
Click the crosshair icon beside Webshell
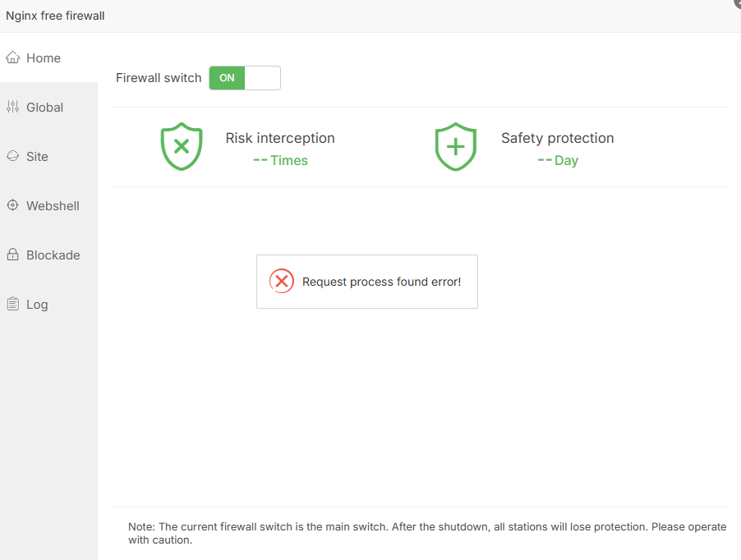coord(12,205)
